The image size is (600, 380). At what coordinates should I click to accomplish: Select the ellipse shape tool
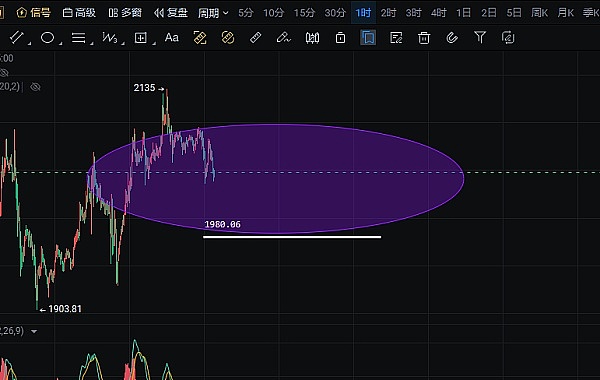[47, 38]
